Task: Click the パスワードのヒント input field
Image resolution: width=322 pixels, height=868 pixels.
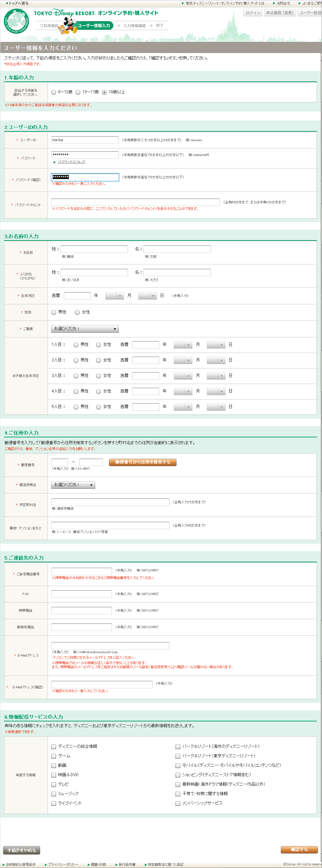Action: (136, 202)
